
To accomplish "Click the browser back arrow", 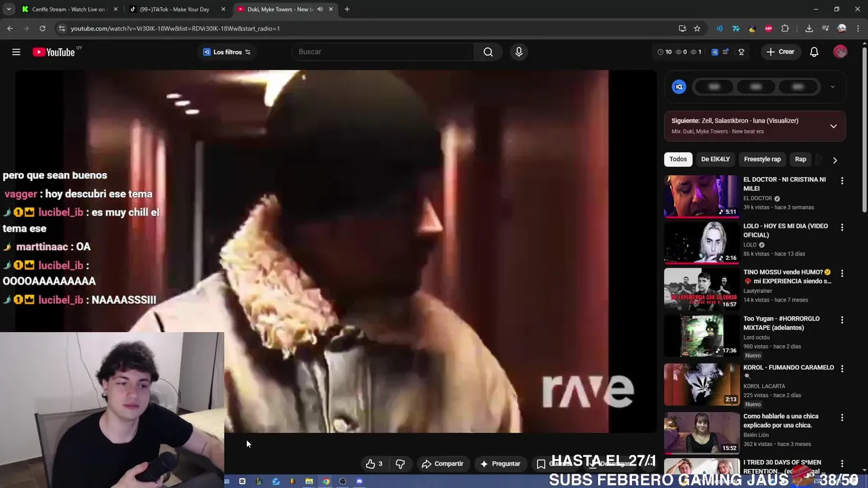I will coord(9,28).
